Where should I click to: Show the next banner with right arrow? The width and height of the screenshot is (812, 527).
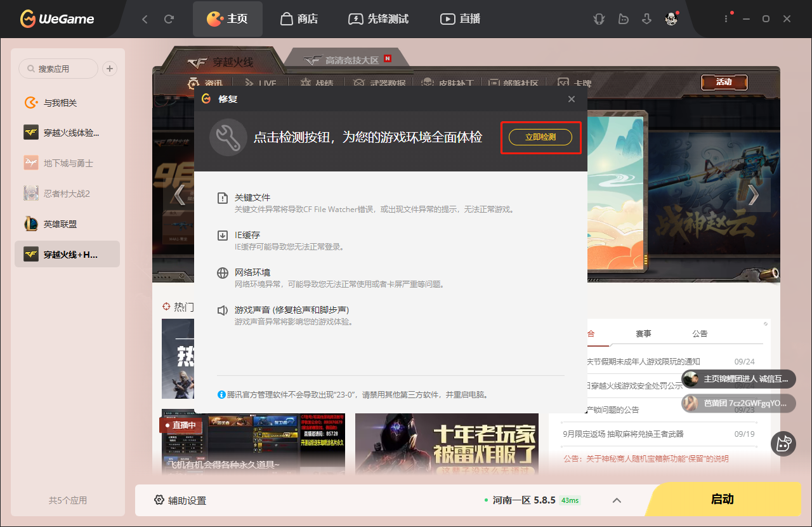(753, 195)
